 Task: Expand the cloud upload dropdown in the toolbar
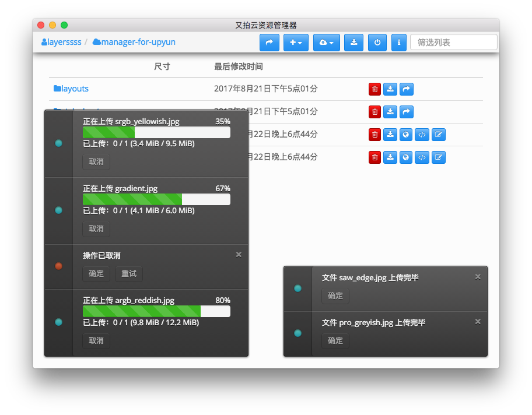[327, 43]
